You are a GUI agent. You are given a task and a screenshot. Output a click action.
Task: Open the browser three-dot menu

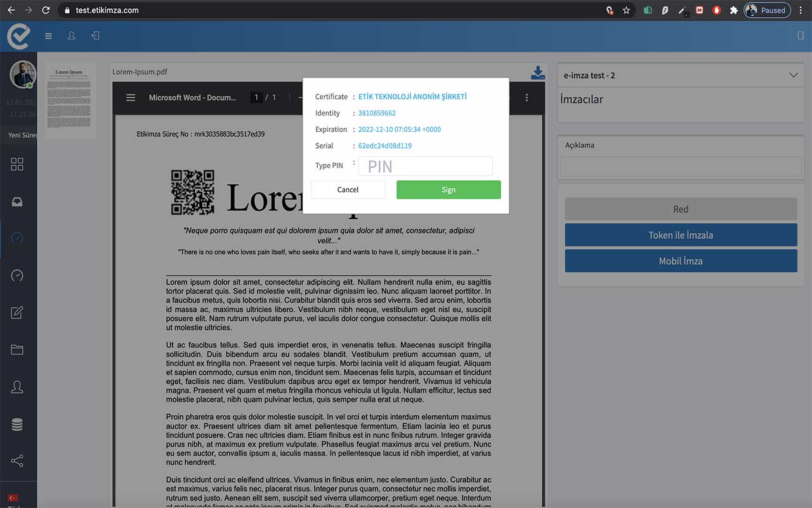click(x=801, y=10)
